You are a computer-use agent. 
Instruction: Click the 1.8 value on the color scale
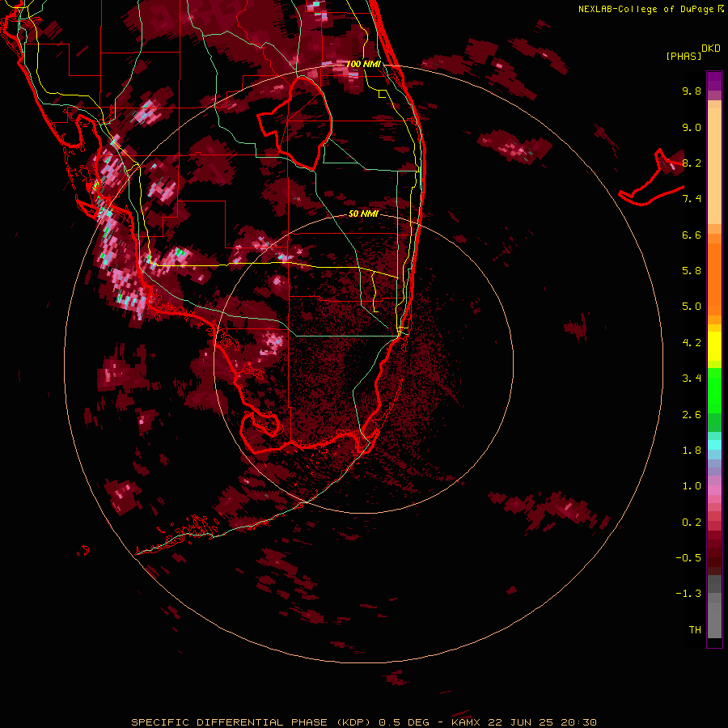click(692, 451)
